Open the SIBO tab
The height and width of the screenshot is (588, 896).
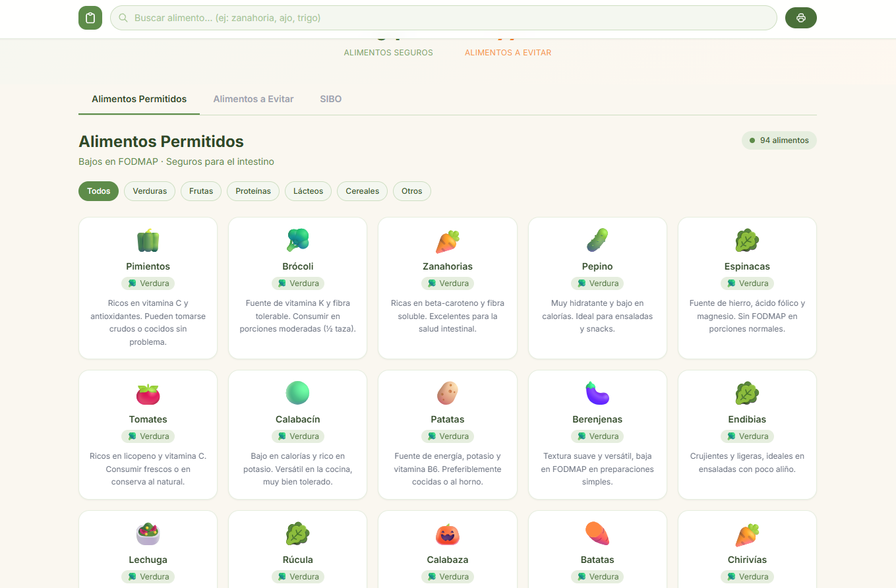click(x=331, y=99)
